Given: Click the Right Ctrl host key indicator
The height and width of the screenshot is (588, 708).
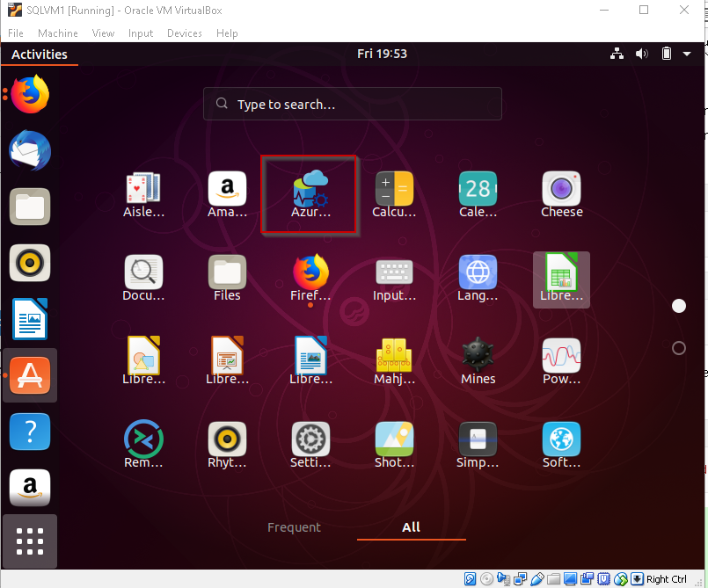Looking at the screenshot, I should click(667, 579).
